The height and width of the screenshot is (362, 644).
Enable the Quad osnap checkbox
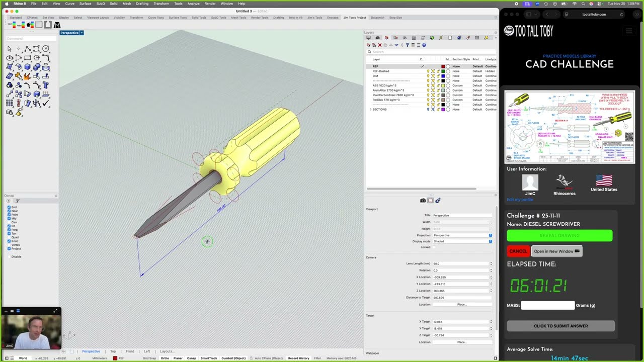(9, 237)
